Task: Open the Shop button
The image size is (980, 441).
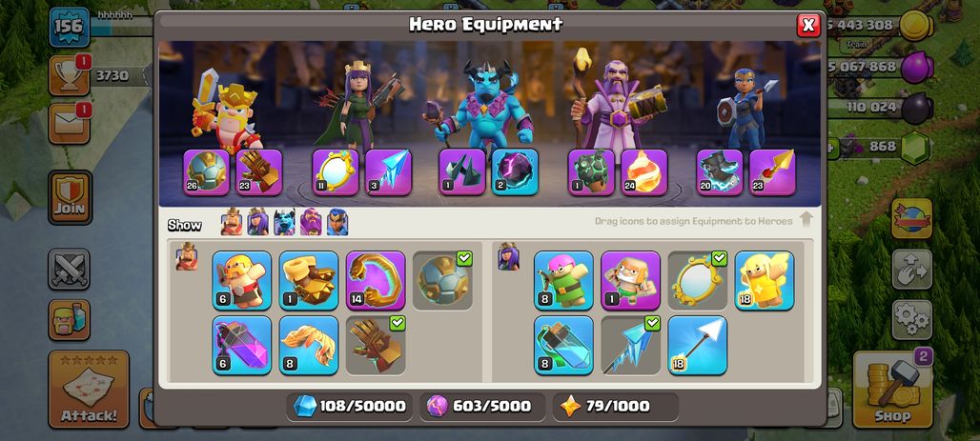Action: click(x=892, y=390)
